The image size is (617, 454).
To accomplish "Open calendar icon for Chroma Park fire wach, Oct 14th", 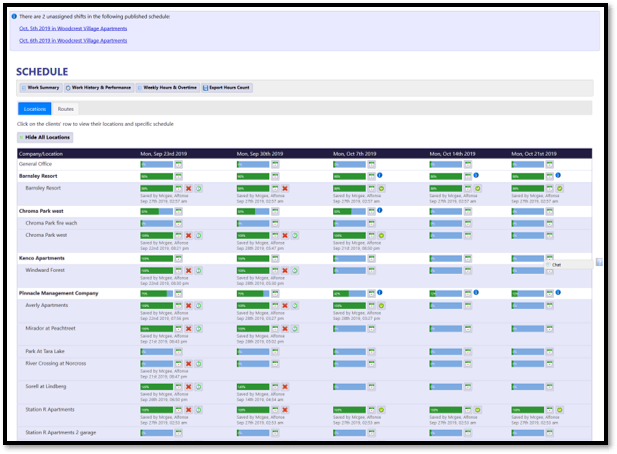I will 468,224.
